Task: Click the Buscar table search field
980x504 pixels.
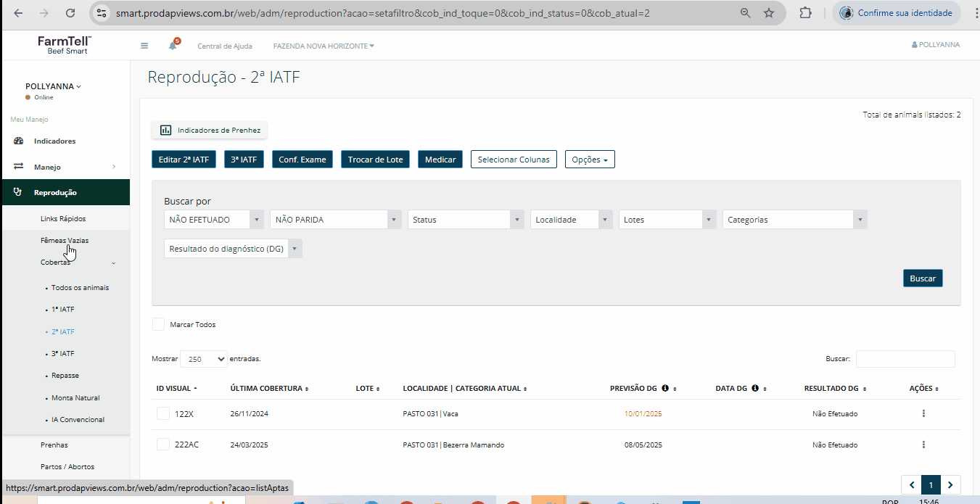Action: (x=905, y=359)
